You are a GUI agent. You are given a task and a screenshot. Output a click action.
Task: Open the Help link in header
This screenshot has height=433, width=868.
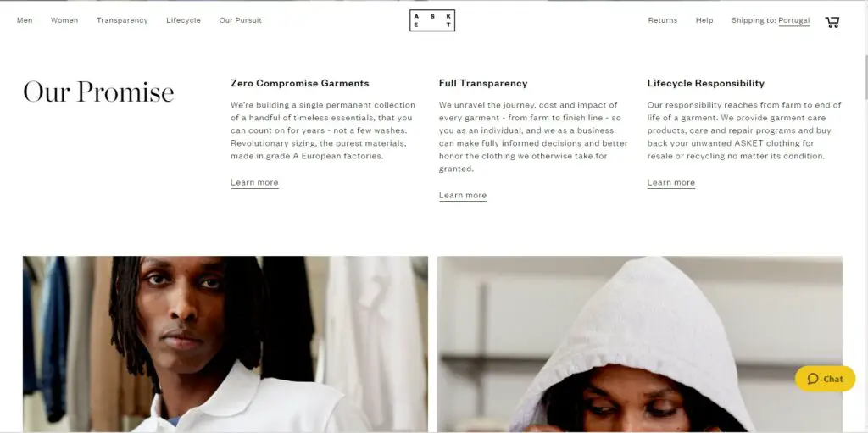coord(704,20)
